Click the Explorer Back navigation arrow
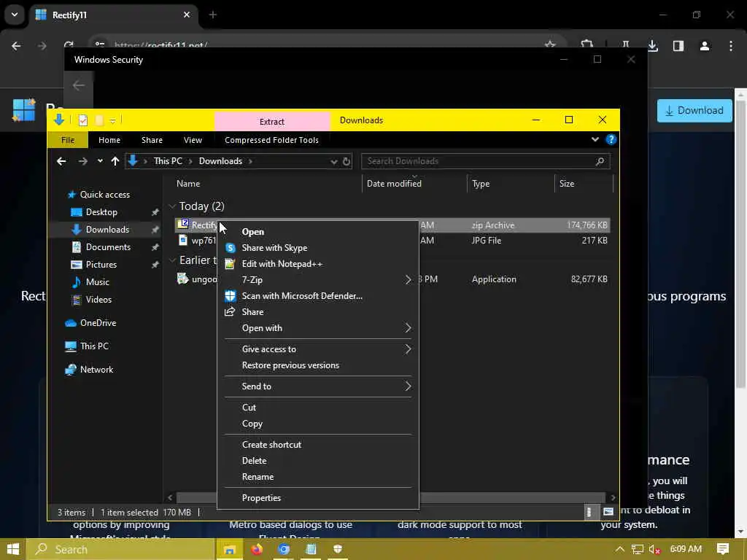 [61, 161]
